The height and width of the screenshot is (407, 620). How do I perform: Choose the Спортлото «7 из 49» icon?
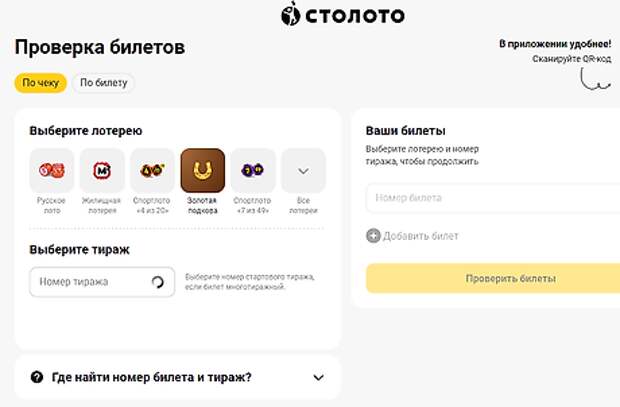click(252, 171)
